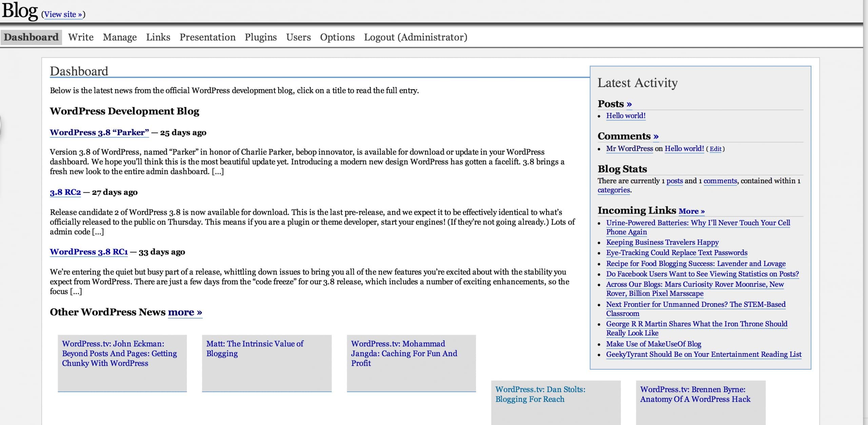Click the "25 days ago" text
This screenshot has width=868, height=425.
[x=183, y=132]
